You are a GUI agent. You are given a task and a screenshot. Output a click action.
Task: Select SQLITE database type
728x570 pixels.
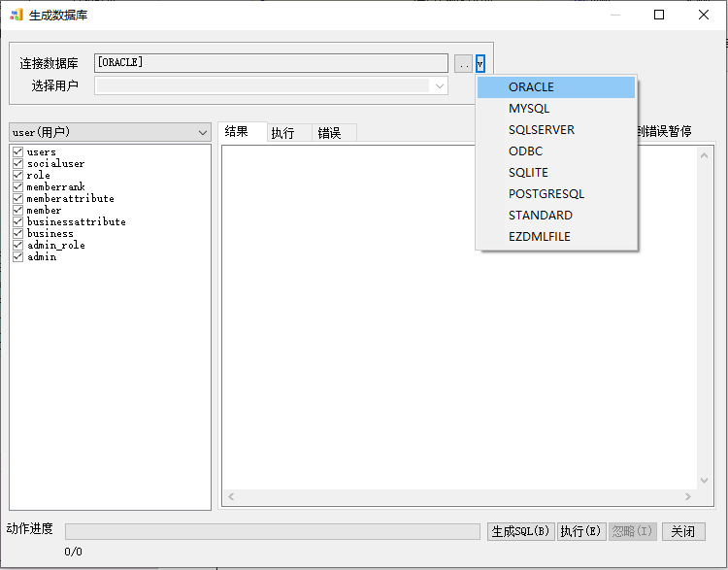pos(556,173)
